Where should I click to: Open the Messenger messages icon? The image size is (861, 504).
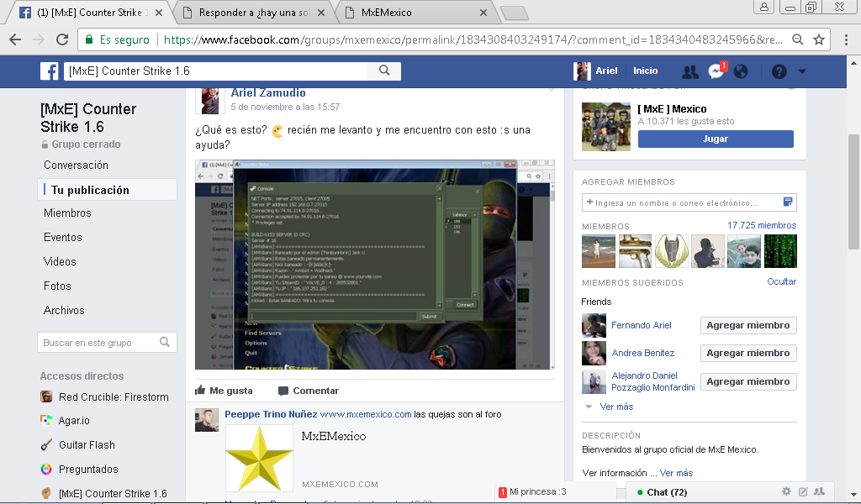point(716,71)
